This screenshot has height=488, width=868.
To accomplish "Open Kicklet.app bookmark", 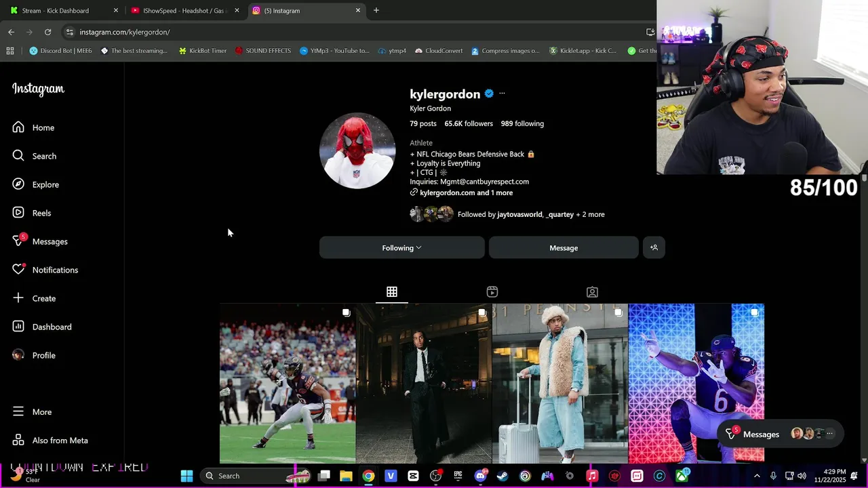I will pyautogui.click(x=583, y=51).
